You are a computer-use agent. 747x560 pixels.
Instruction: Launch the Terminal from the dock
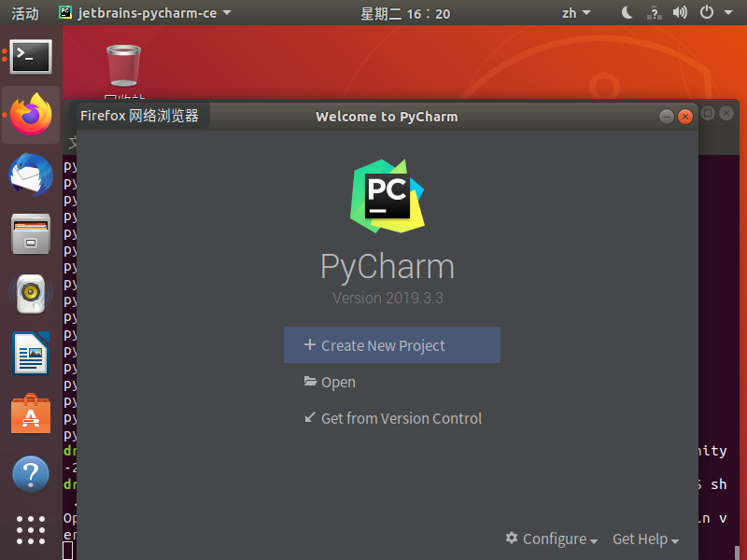(31, 57)
